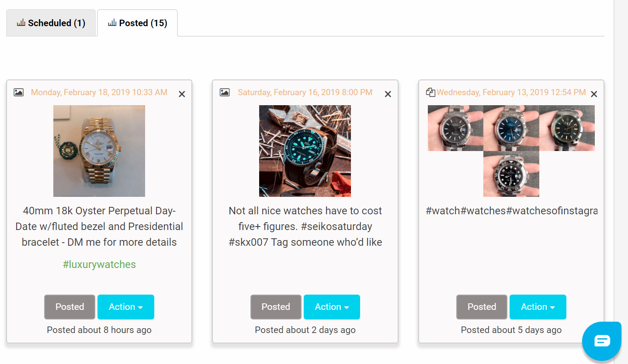The image size is (628, 364).
Task: Click the Posted button under the Day-Date post
Action: tap(69, 307)
